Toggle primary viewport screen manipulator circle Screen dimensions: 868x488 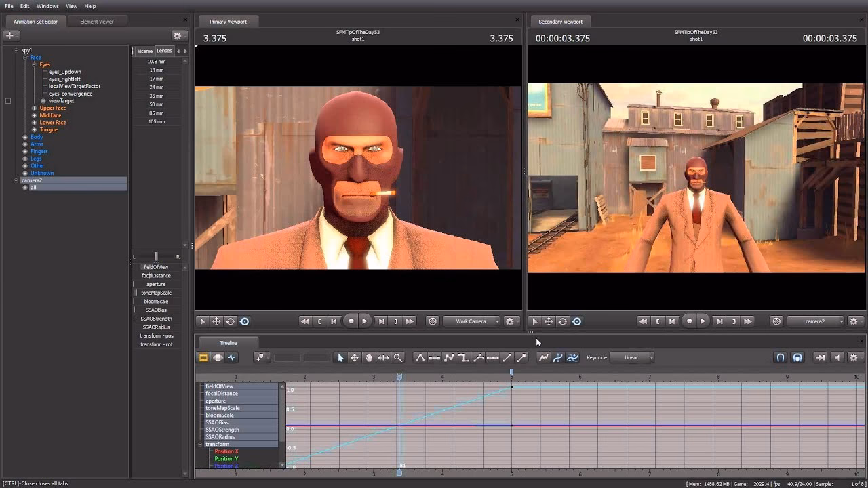(x=245, y=321)
